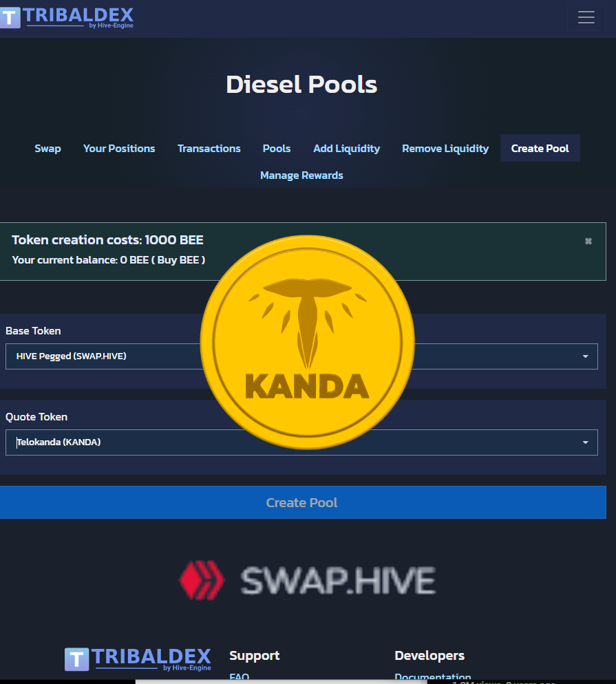Image resolution: width=616 pixels, height=684 pixels.
Task: Select the Pools tab
Action: click(x=277, y=149)
